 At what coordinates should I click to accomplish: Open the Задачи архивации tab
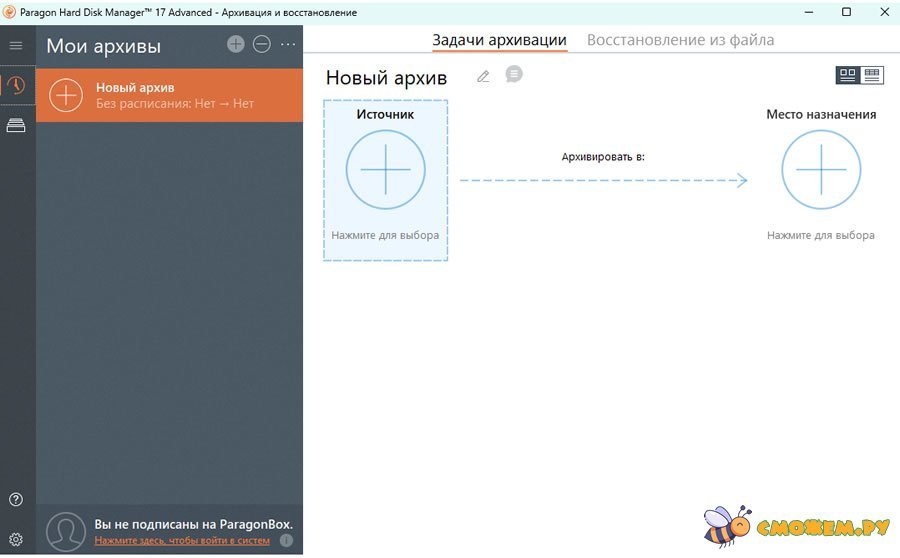(x=499, y=40)
